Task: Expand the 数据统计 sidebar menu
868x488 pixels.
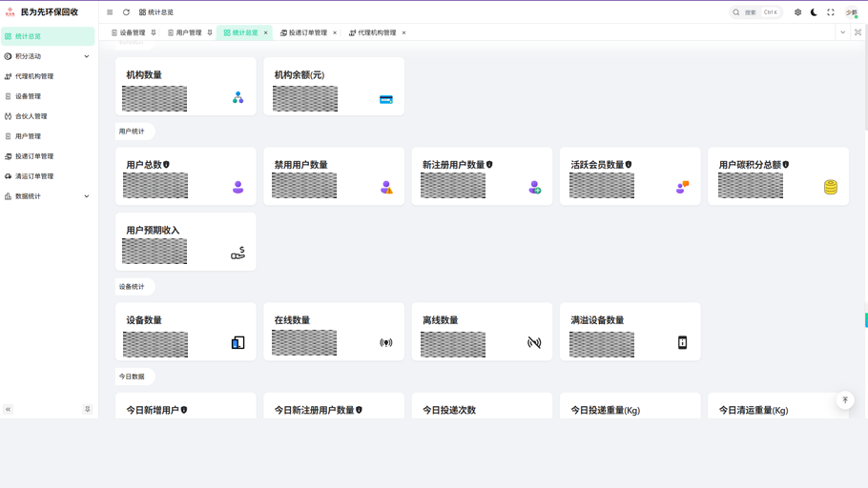Action: pos(48,195)
